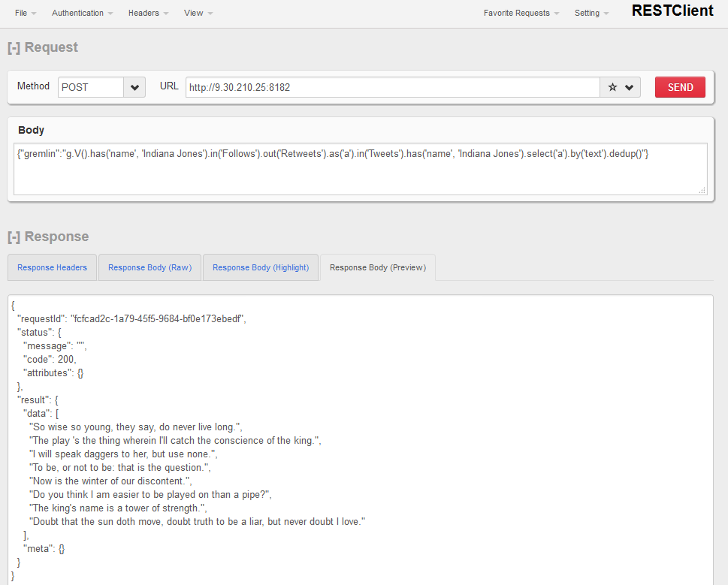Open the Authentication menu
This screenshot has height=585, width=728.
[82, 13]
